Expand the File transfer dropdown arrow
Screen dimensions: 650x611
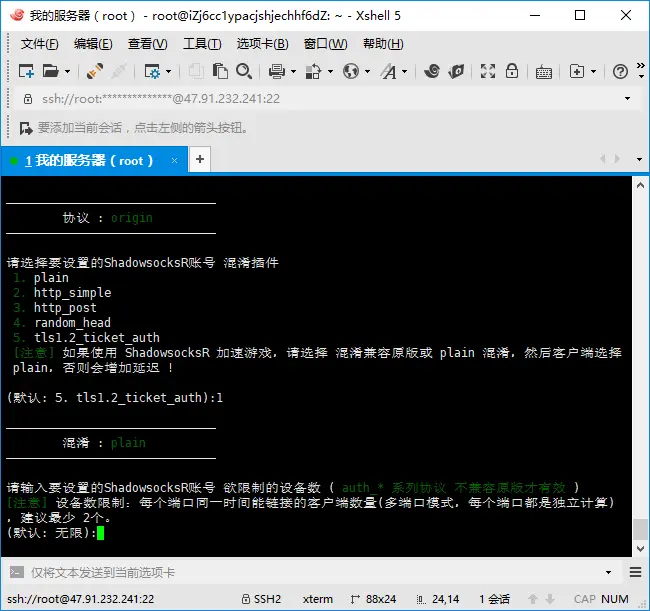pyautogui.click(x=330, y=72)
